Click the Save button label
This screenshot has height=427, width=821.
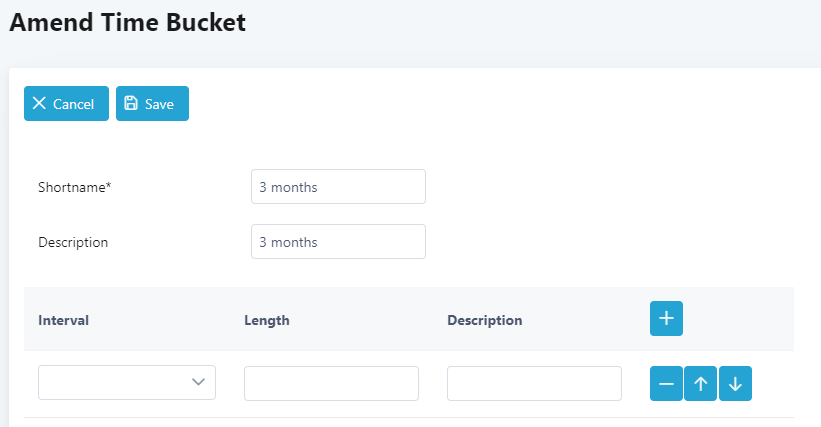(159, 104)
